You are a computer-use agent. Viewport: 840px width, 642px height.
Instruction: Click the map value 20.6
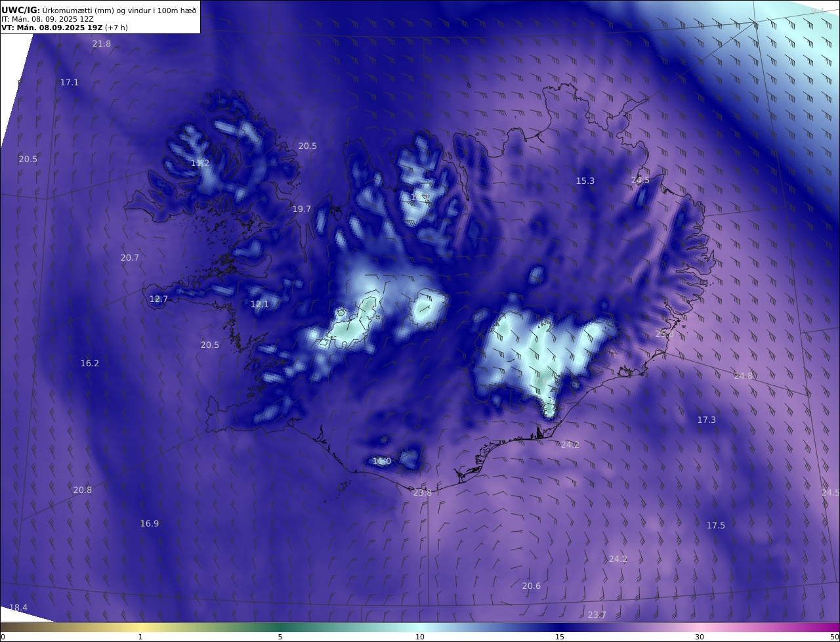point(532,586)
